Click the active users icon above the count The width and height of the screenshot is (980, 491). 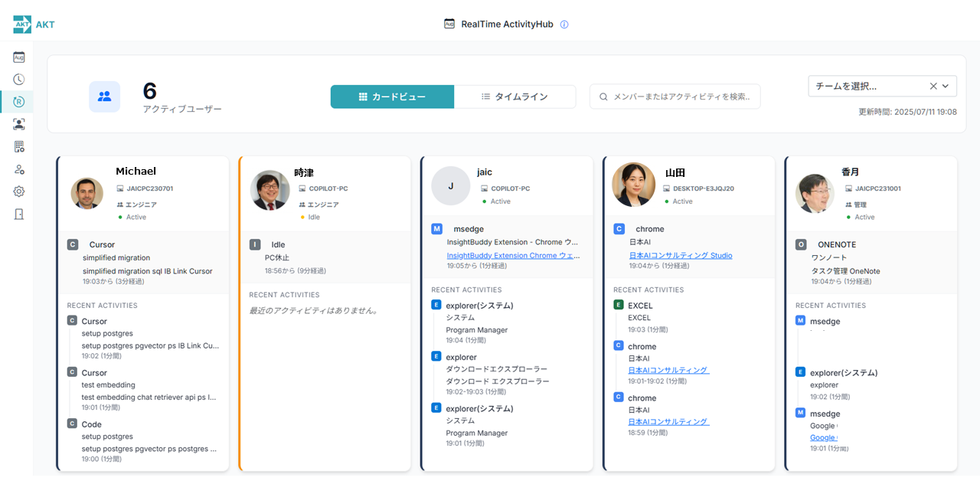(x=104, y=97)
